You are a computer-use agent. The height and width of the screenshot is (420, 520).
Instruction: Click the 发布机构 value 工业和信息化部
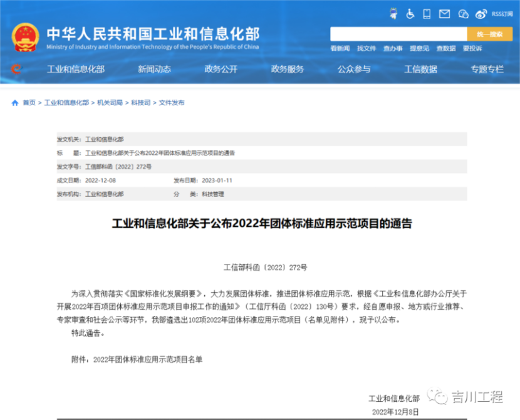click(x=105, y=194)
